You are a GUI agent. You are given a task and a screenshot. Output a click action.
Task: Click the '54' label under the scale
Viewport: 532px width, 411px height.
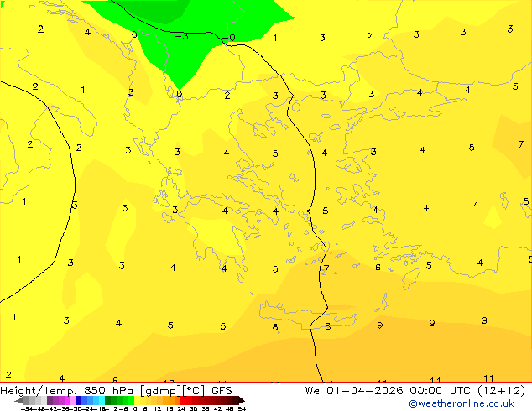[241, 408]
